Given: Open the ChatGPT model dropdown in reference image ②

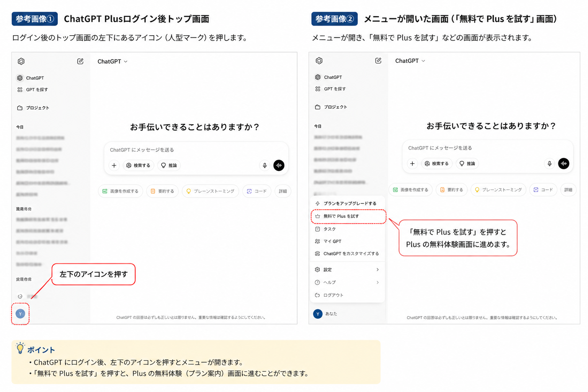Looking at the screenshot, I should [410, 61].
